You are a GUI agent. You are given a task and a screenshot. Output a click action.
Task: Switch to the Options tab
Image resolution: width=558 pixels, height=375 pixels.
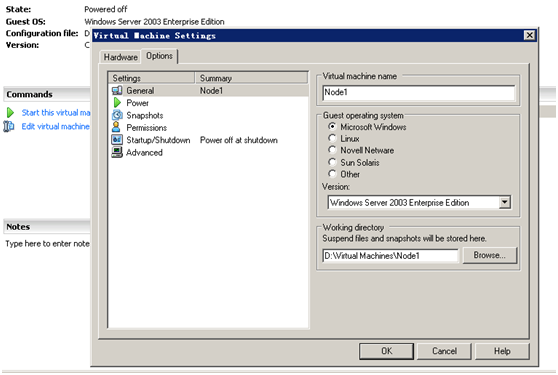[159, 56]
